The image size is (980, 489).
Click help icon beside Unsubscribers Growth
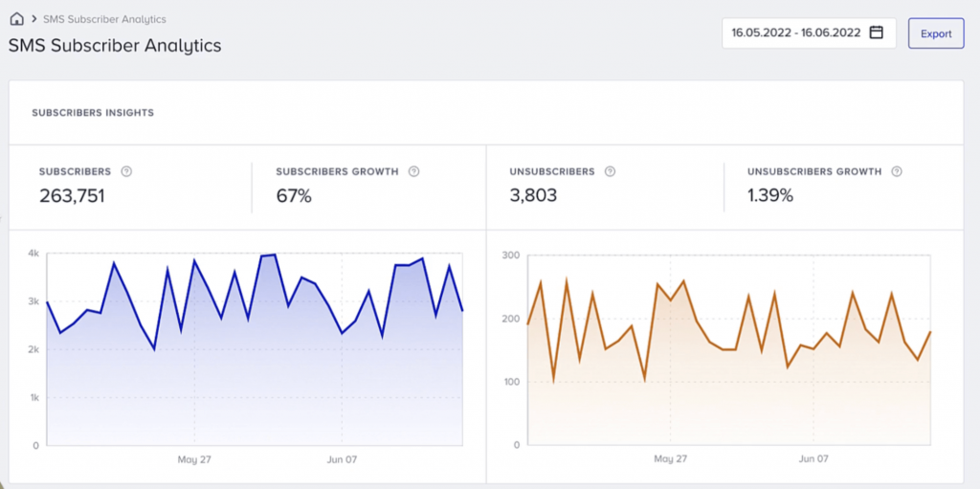[x=897, y=171]
